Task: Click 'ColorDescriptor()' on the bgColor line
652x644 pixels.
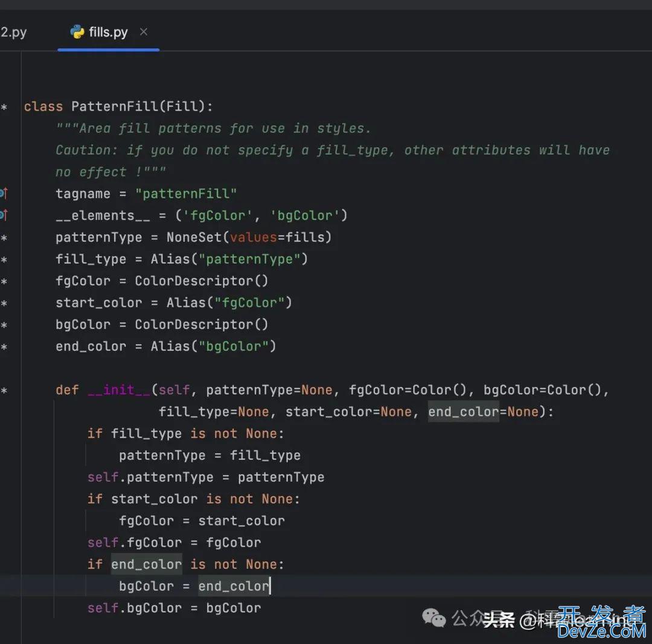Action: 202,324
